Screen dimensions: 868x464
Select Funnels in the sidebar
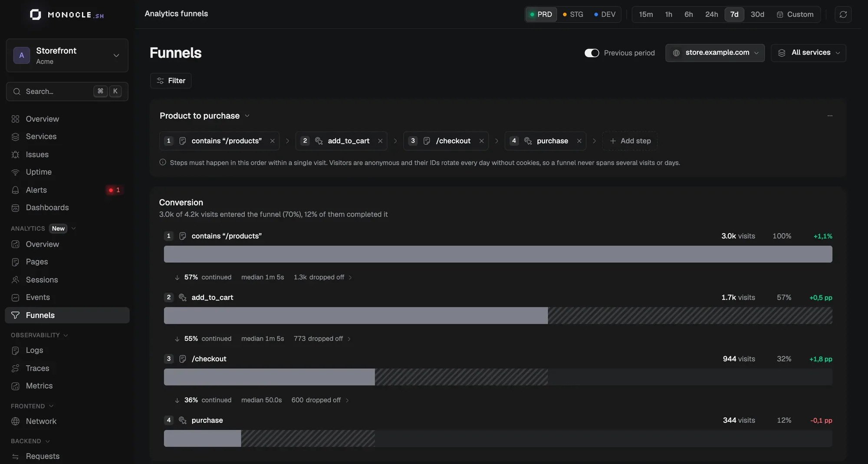[67, 315]
